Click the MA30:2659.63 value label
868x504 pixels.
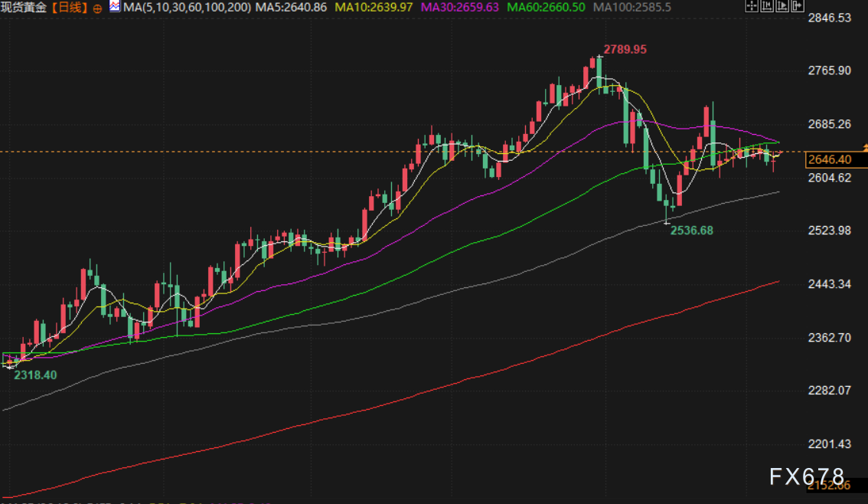pos(460,7)
